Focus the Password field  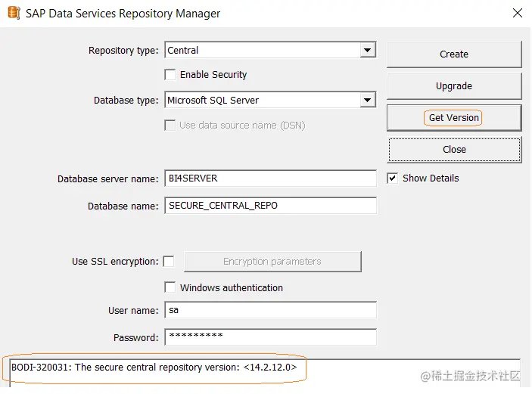270,337
